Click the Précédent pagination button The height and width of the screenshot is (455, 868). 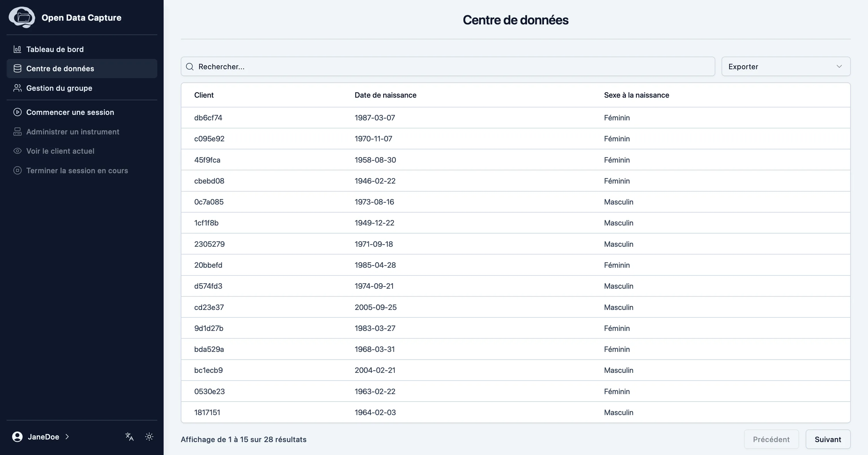point(771,439)
